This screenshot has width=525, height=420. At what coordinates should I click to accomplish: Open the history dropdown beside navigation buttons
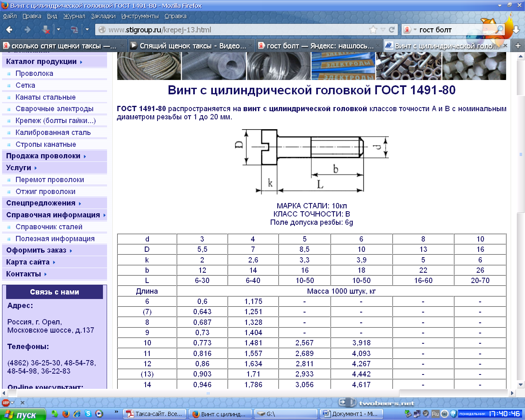pyautogui.click(x=58, y=30)
